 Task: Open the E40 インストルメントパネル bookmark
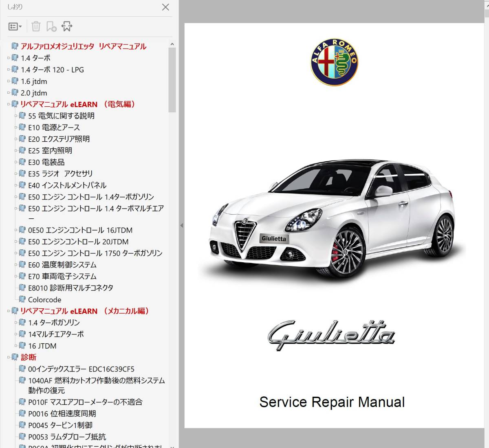coord(67,185)
